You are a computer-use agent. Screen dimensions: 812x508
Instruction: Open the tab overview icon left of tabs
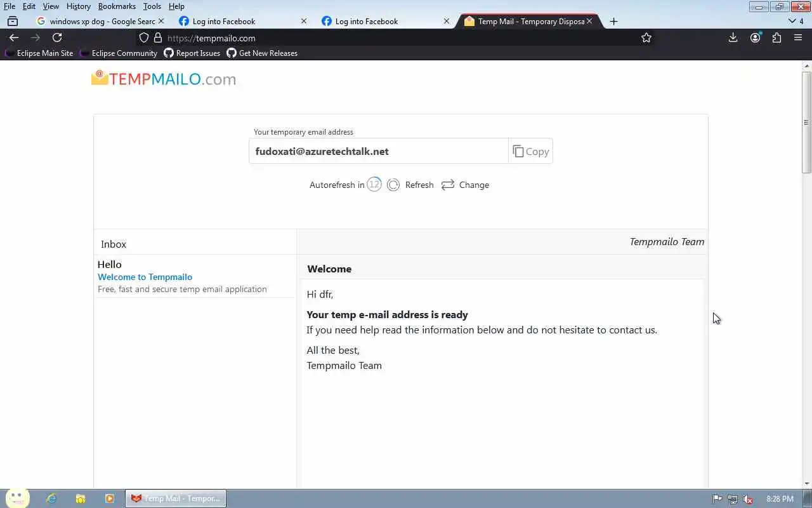pyautogui.click(x=13, y=21)
